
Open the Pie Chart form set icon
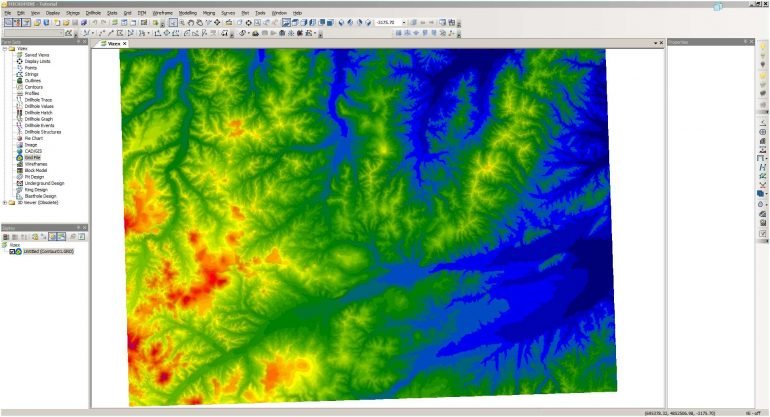pyautogui.click(x=19, y=138)
